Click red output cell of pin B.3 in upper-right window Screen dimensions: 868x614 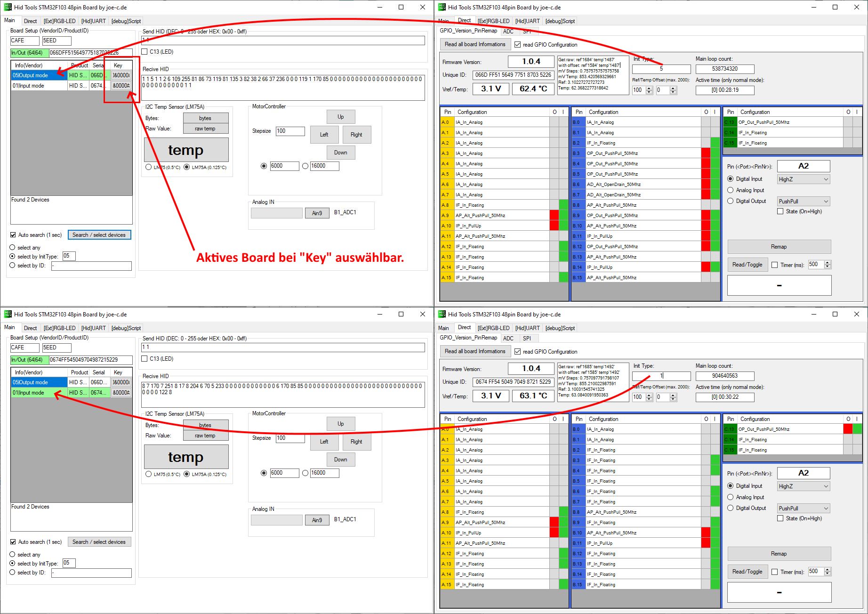coord(706,153)
